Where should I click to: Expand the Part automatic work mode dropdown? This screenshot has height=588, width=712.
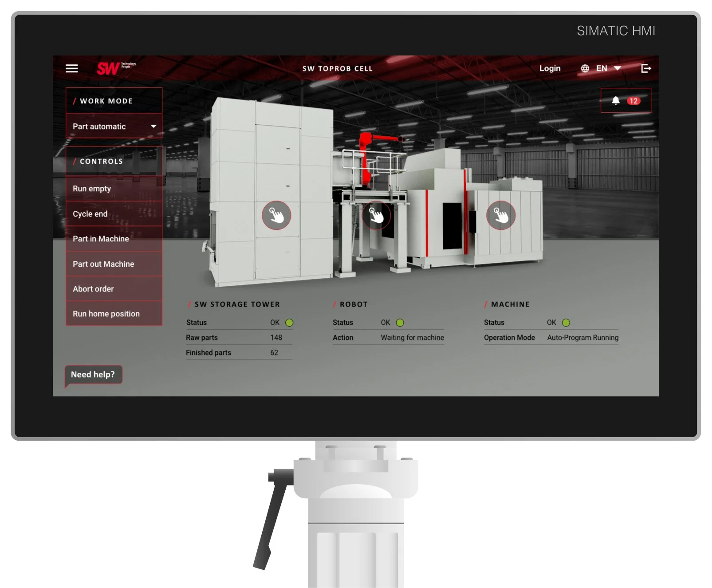[x=114, y=126]
